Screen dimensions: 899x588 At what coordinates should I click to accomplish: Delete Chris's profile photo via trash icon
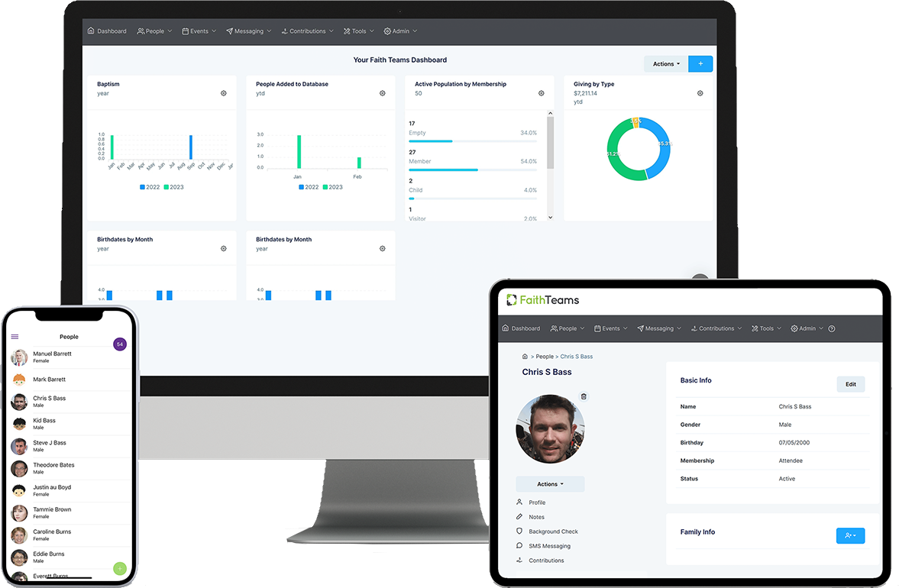click(584, 396)
